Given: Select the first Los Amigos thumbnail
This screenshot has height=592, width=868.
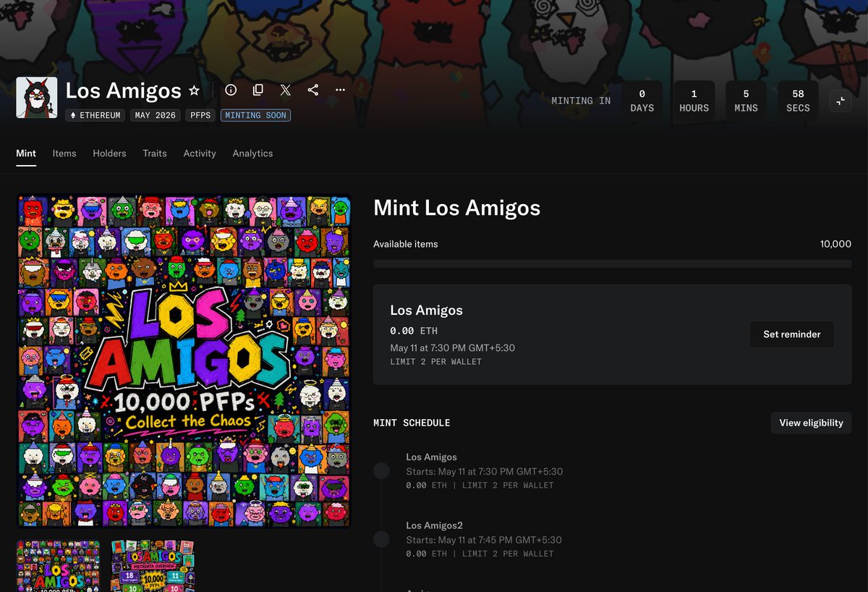Looking at the screenshot, I should 59,566.
